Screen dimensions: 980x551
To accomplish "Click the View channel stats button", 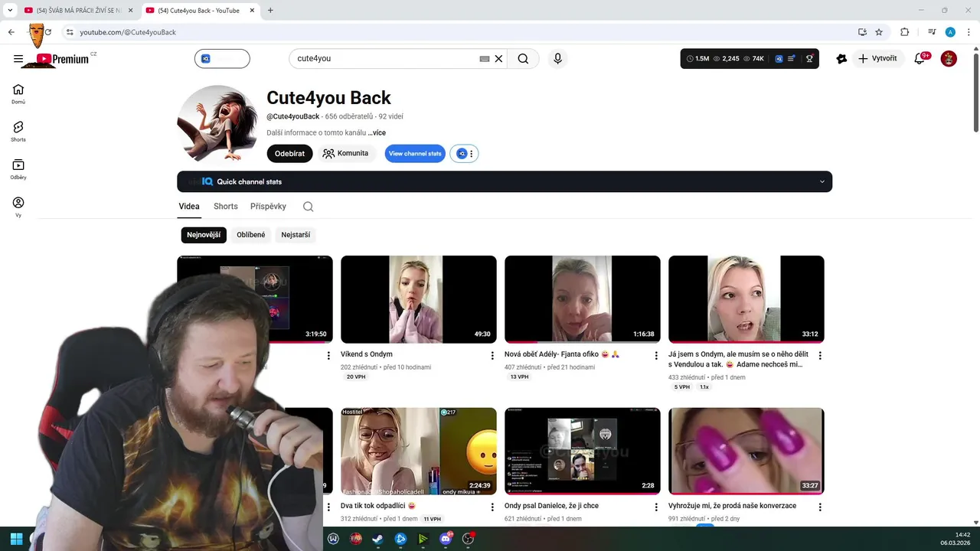I will point(415,154).
